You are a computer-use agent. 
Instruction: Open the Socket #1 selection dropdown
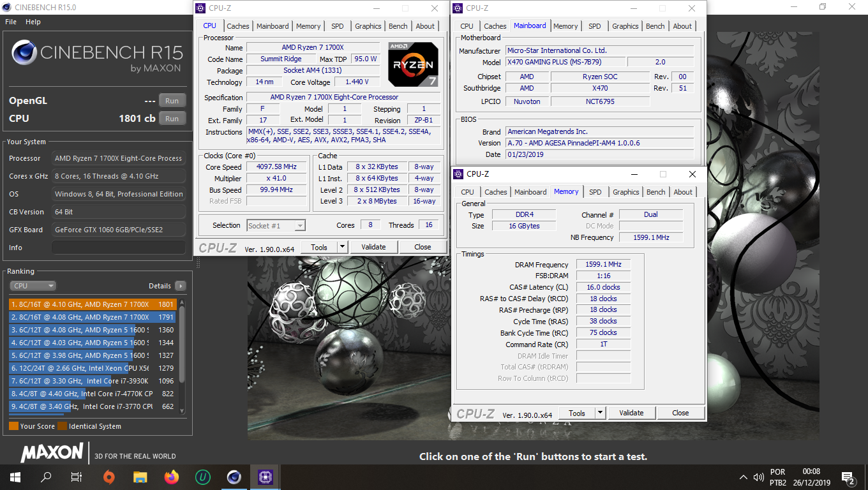pos(276,225)
